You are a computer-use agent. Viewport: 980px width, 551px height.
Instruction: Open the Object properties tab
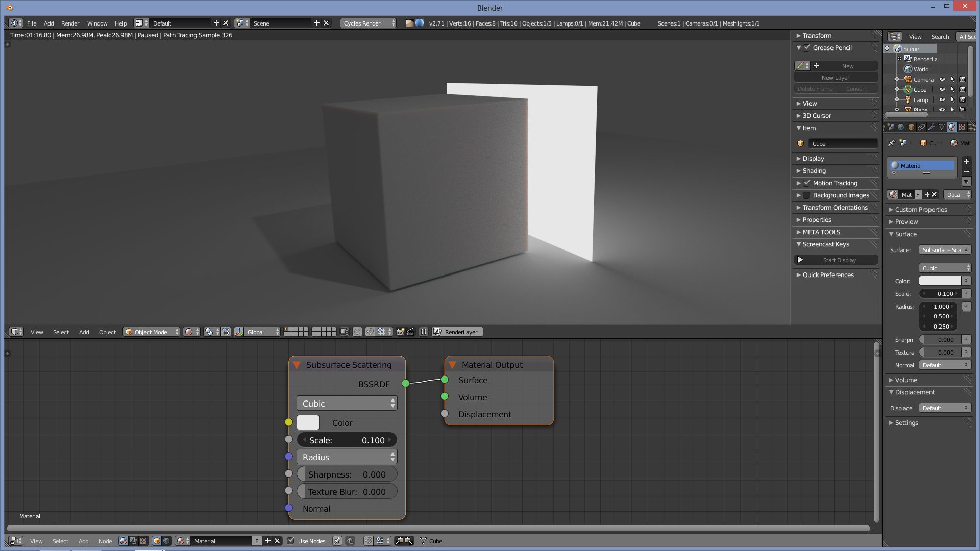point(911,127)
